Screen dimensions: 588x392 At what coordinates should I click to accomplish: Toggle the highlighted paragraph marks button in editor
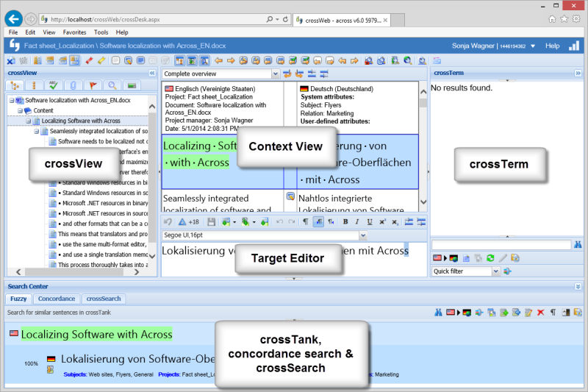coord(318,221)
